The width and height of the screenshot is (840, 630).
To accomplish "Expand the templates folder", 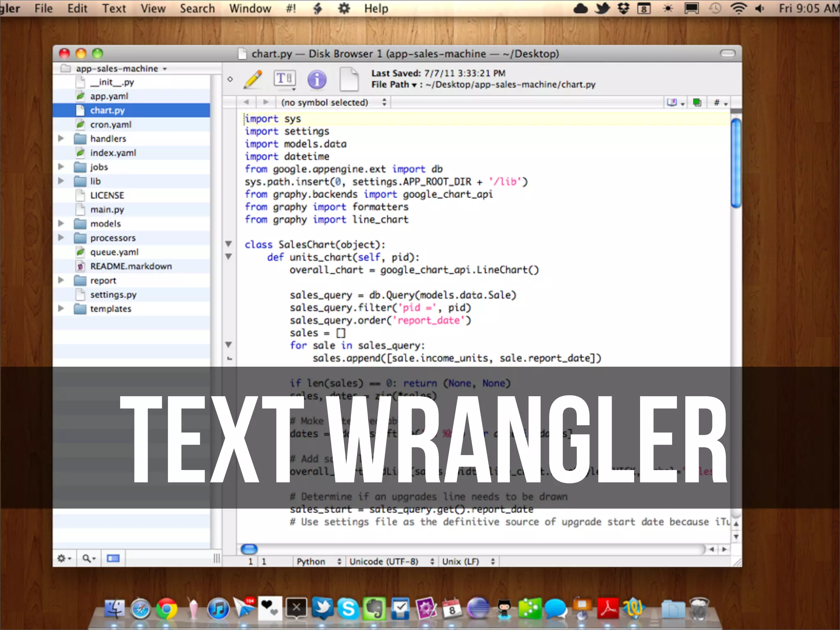I will [x=61, y=308].
